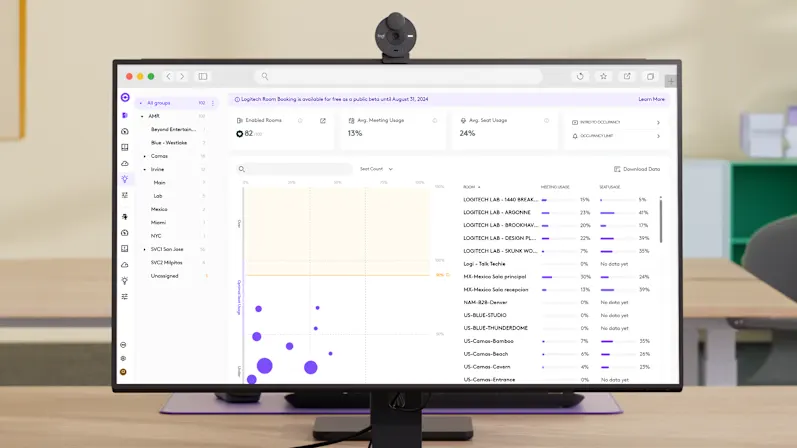The height and width of the screenshot is (448, 797).
Task: Click the browser share icon
Action: tap(627, 76)
